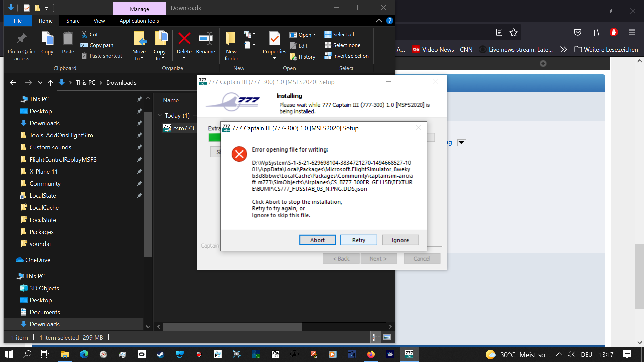Open the Steam icon in taskbar
The height and width of the screenshot is (362, 644).
(x=161, y=354)
